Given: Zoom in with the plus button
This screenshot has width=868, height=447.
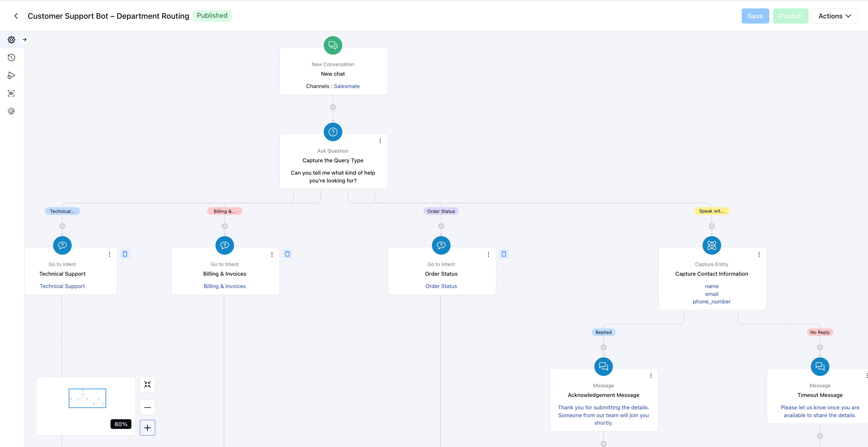Looking at the screenshot, I should (x=147, y=428).
